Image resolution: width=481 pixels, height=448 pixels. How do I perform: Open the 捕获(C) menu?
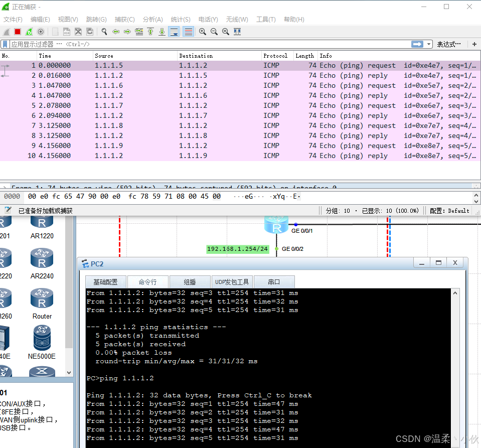pyautogui.click(x=124, y=20)
